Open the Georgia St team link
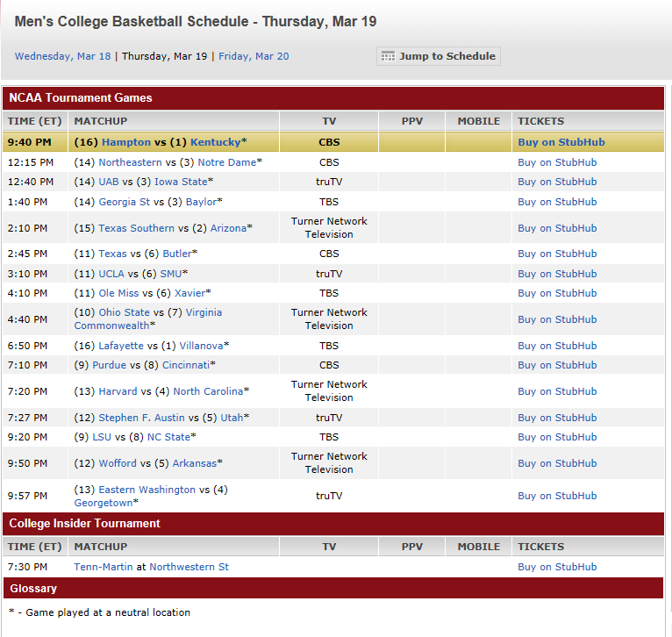 [x=125, y=202]
